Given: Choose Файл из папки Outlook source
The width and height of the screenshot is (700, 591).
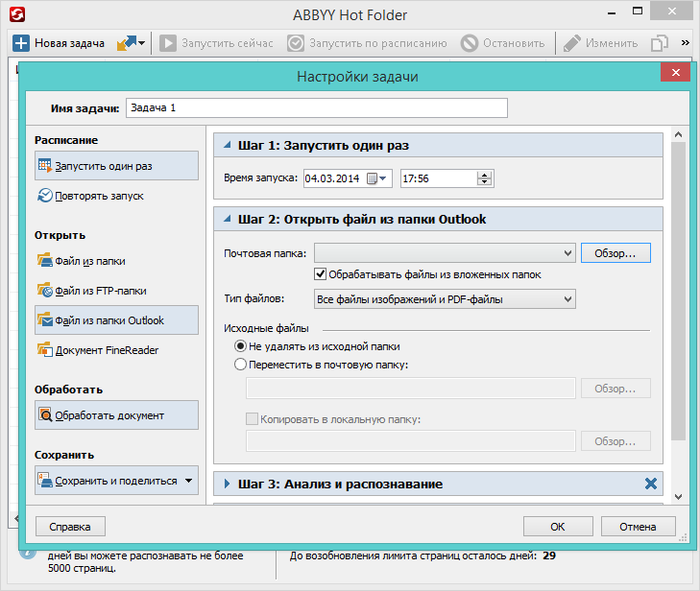Looking at the screenshot, I should 116,320.
